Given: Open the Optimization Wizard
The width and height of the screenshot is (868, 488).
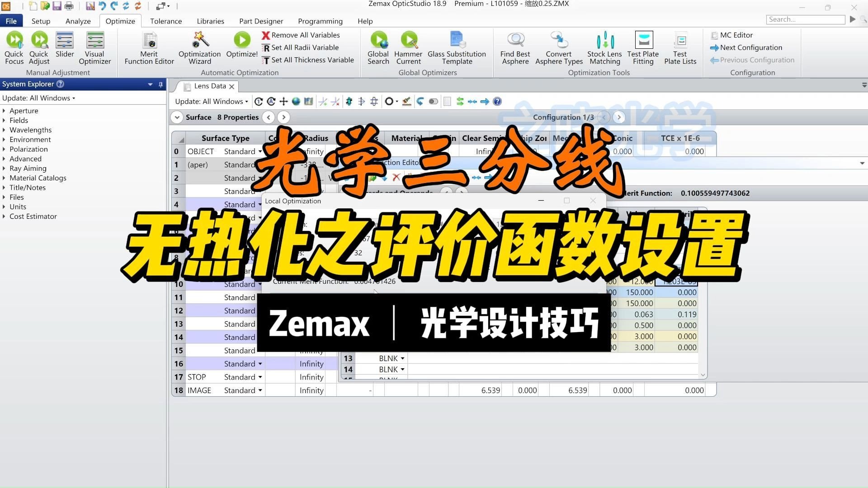Looking at the screenshot, I should (199, 47).
